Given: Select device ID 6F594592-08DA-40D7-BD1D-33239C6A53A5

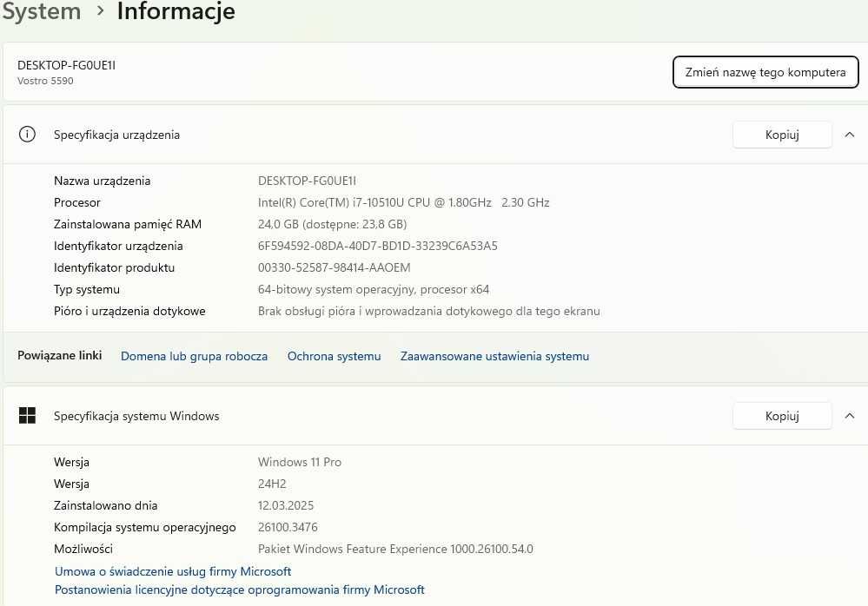Looking at the screenshot, I should click(x=378, y=246).
